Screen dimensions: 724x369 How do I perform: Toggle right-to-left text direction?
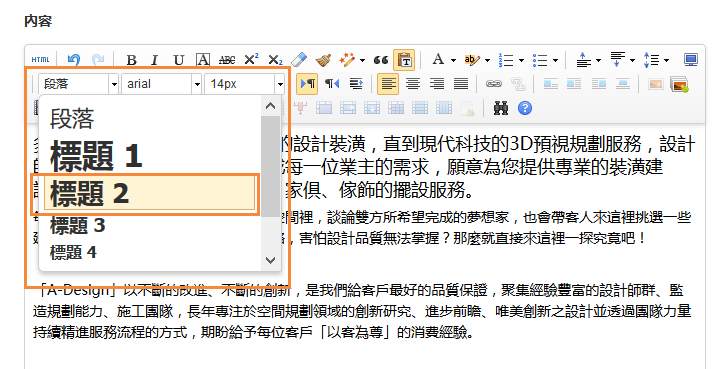(332, 84)
